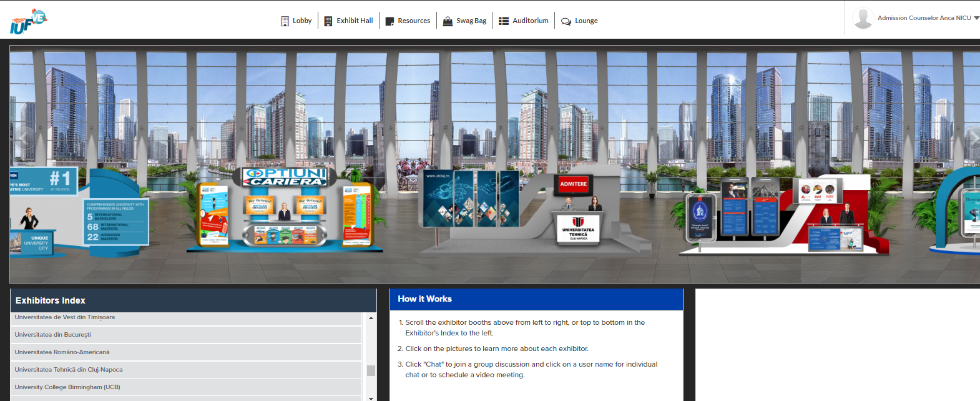Click the Exhibitors Index scroll up arrow
Viewport: 980px width, 401px height.
[371, 318]
